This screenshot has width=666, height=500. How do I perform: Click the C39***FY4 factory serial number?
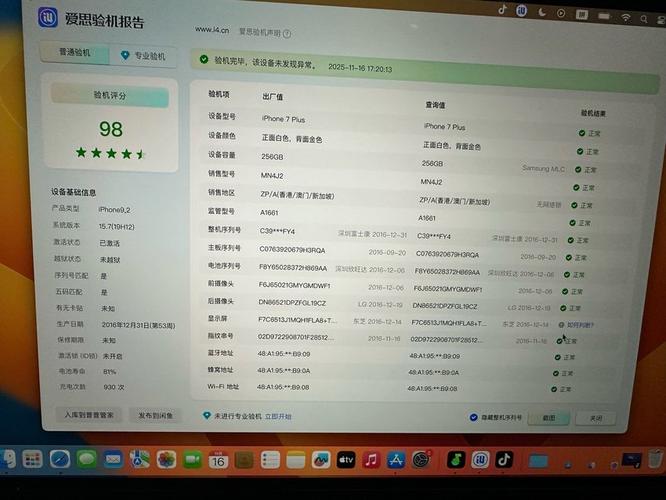(277, 232)
